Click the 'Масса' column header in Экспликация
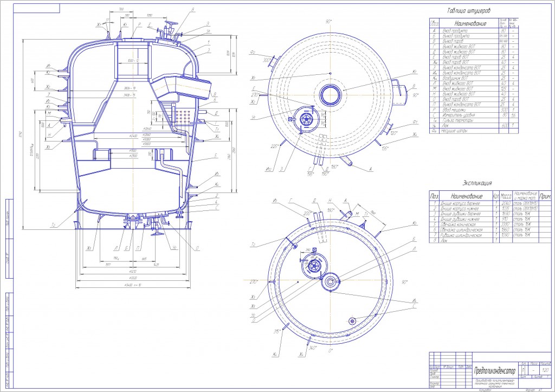Viewport: 555px width, 392px height. pyautogui.click(x=506, y=196)
